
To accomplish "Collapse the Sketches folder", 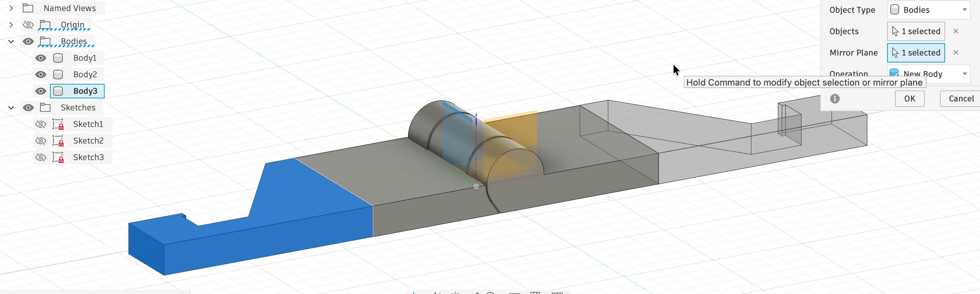I will [x=11, y=108].
